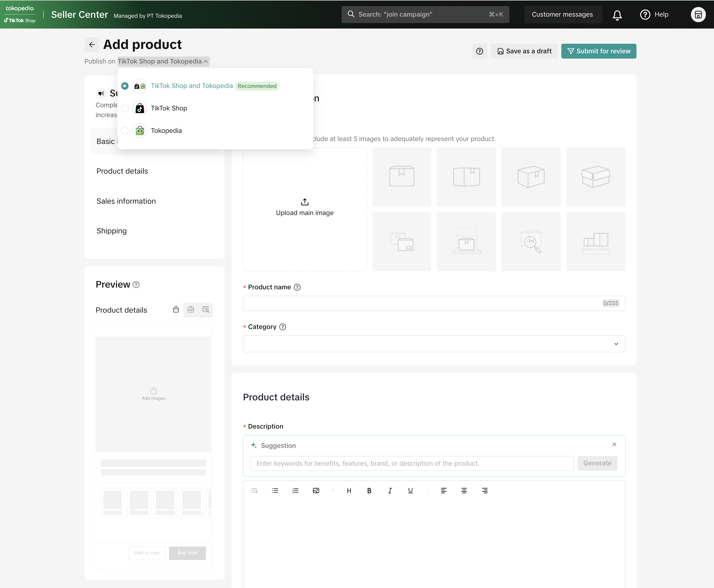Insert image using editor toolbar icon
The height and width of the screenshot is (588, 714).
click(316, 490)
